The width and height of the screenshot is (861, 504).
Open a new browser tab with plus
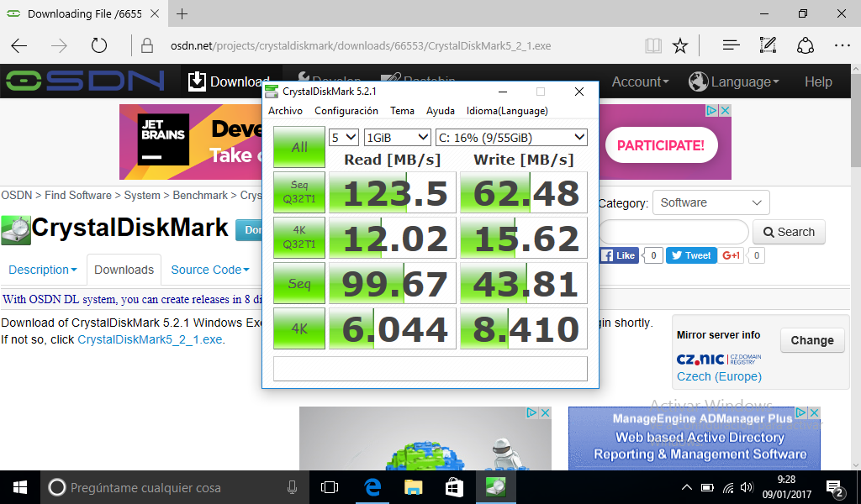(x=182, y=13)
